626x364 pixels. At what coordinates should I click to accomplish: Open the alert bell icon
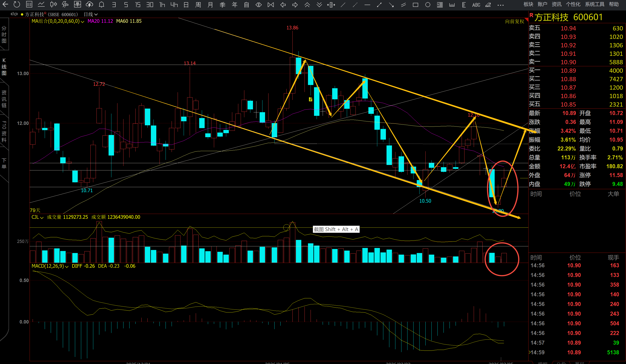(x=101, y=4)
